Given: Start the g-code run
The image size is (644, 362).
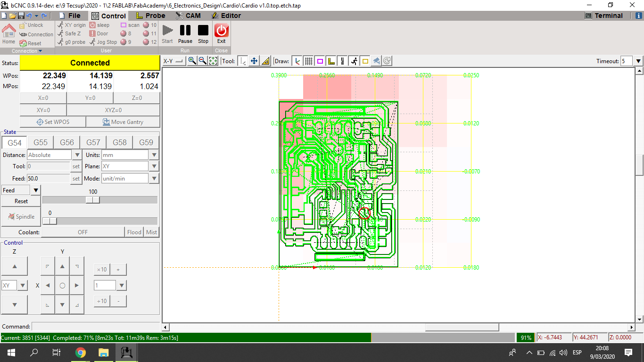Looking at the screenshot, I should 167,34.
